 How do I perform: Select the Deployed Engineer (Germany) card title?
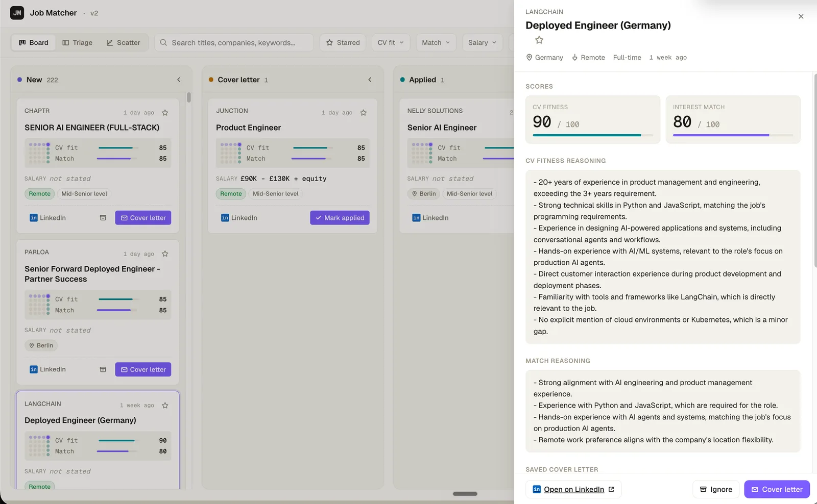(x=80, y=420)
